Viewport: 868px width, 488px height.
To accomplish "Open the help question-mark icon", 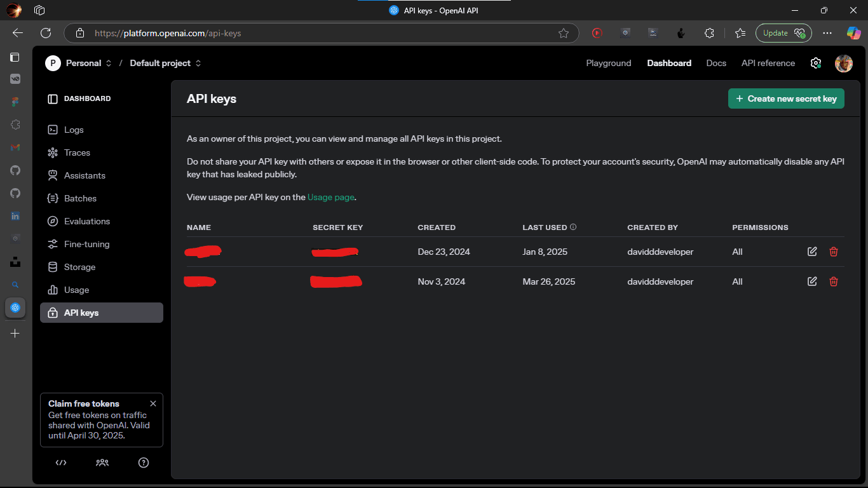I will (144, 463).
